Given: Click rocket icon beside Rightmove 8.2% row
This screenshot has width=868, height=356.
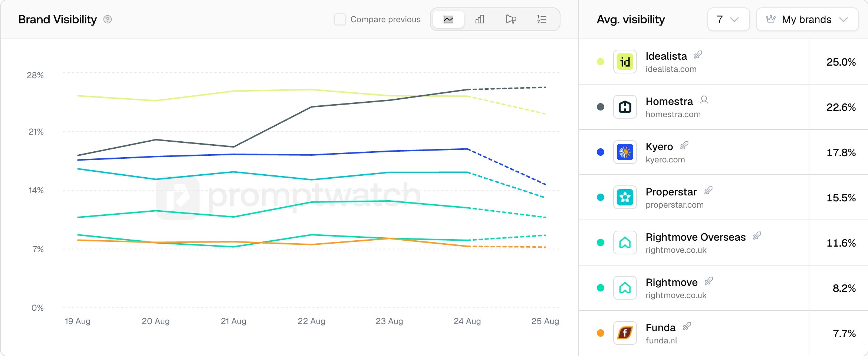Looking at the screenshot, I should point(709,281).
